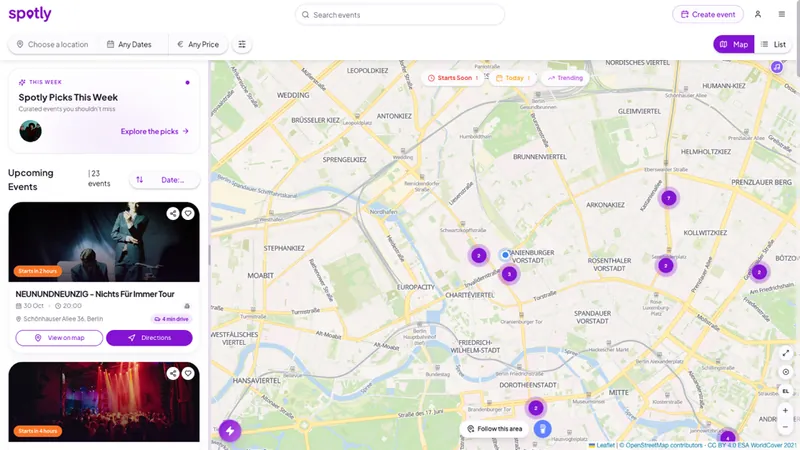Click the 3-event cluster on Invalidenstraße
The image size is (800, 450).
509,274
